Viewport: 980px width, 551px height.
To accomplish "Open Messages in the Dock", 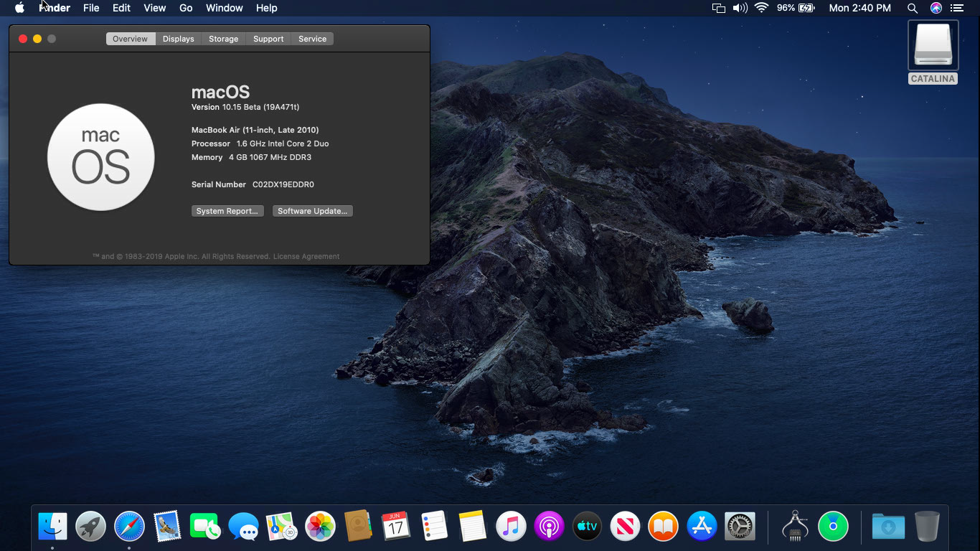I will tap(244, 526).
